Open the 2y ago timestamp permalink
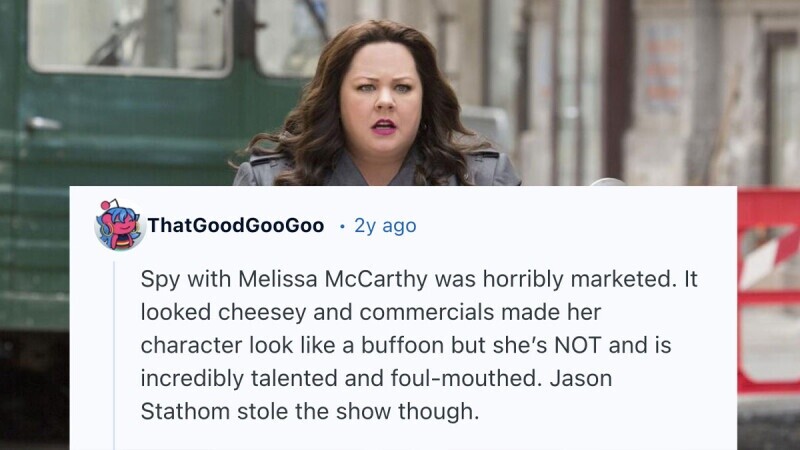The image size is (800, 450). [385, 226]
